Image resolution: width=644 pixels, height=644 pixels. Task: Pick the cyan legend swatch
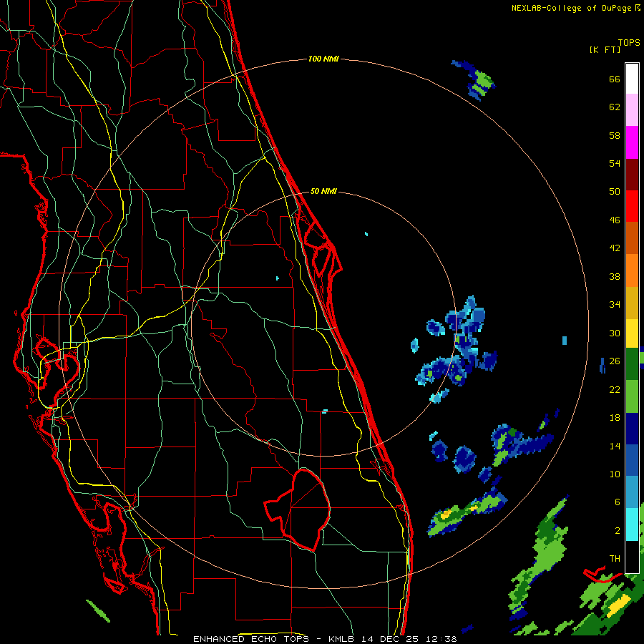point(632,525)
